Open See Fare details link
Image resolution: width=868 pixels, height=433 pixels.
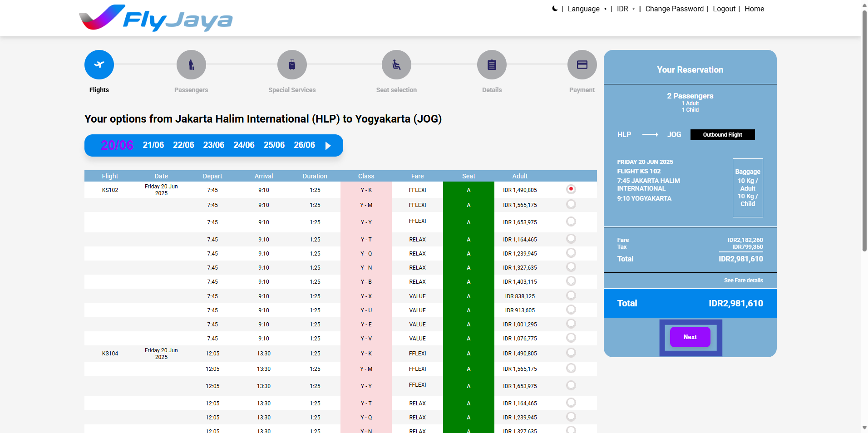(743, 280)
